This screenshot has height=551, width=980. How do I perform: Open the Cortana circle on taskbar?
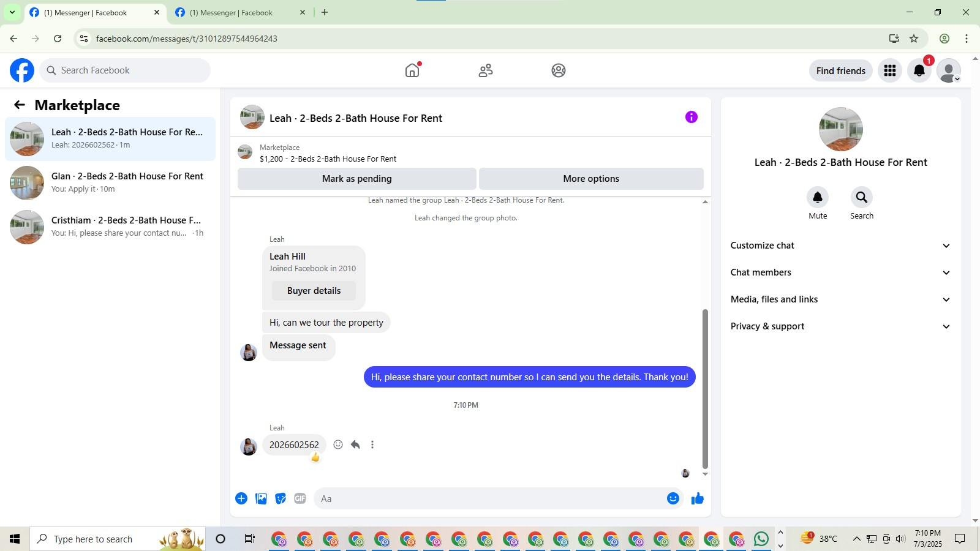pyautogui.click(x=221, y=539)
